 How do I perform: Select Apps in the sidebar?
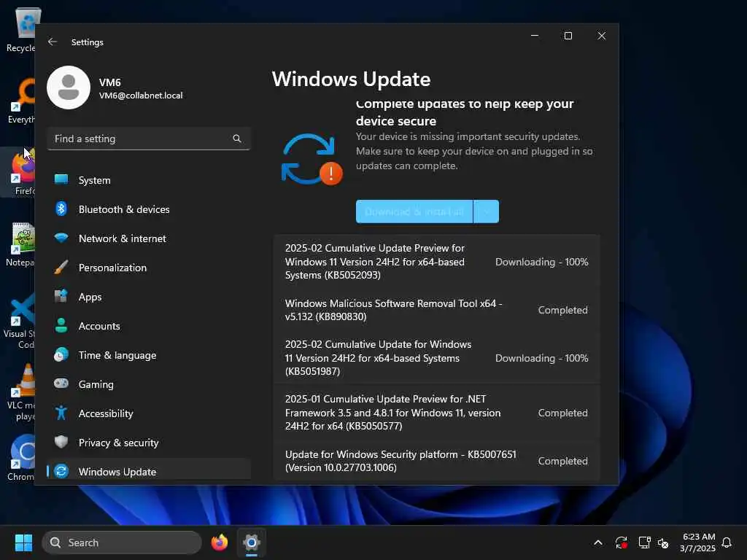point(149,297)
